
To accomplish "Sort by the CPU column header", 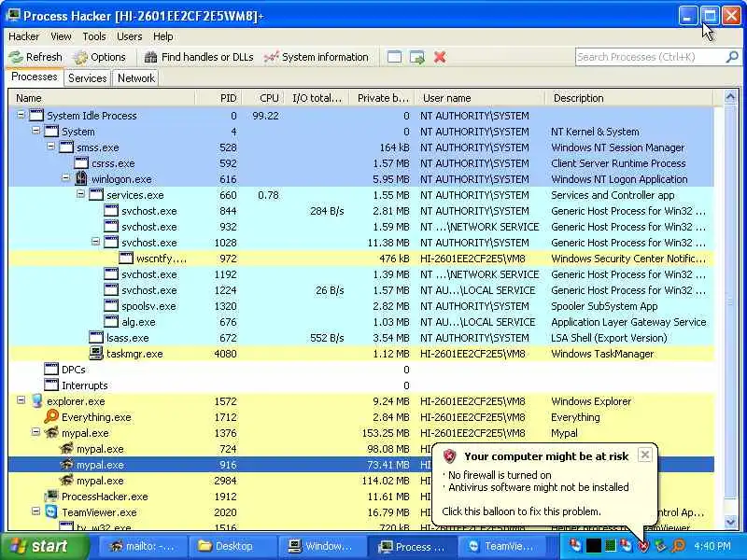I will (x=263, y=98).
